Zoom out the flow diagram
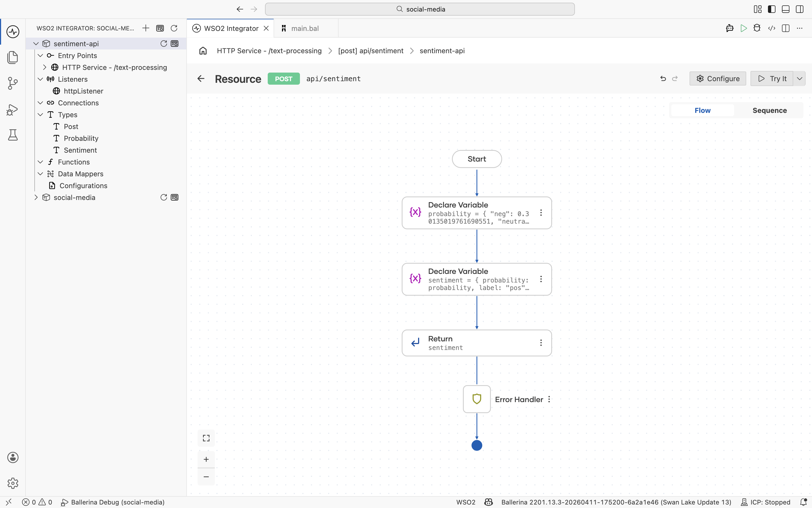Image resolution: width=812 pixels, height=508 pixels. 206,477
